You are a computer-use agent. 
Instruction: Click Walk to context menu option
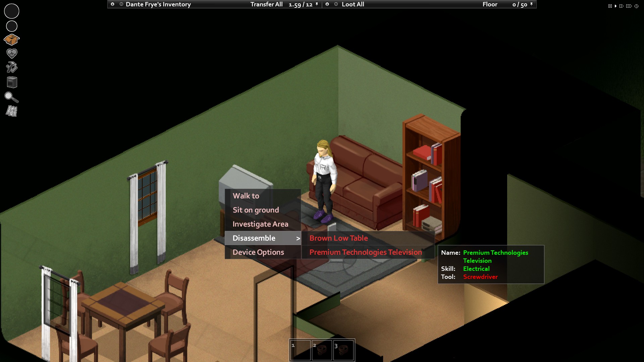tap(246, 195)
